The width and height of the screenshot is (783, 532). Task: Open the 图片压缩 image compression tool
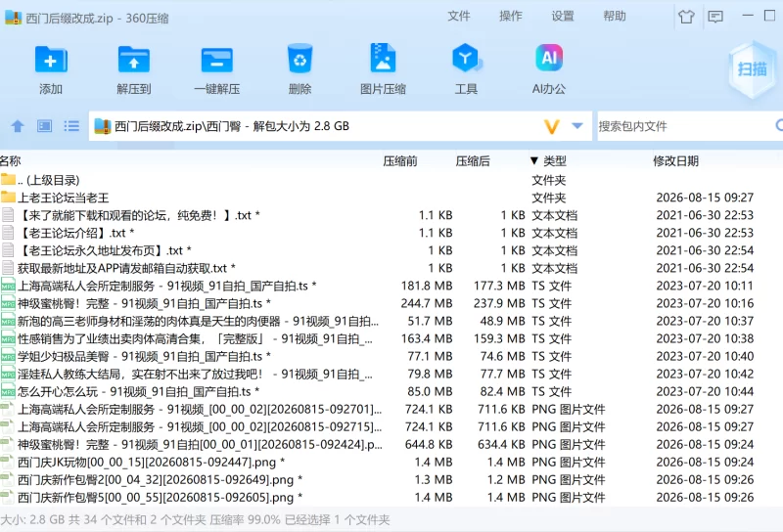tap(383, 59)
